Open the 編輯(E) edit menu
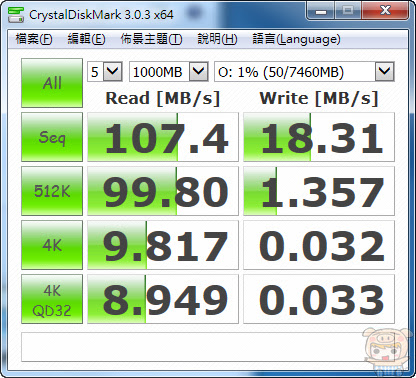This screenshot has width=416, height=378. [86, 39]
